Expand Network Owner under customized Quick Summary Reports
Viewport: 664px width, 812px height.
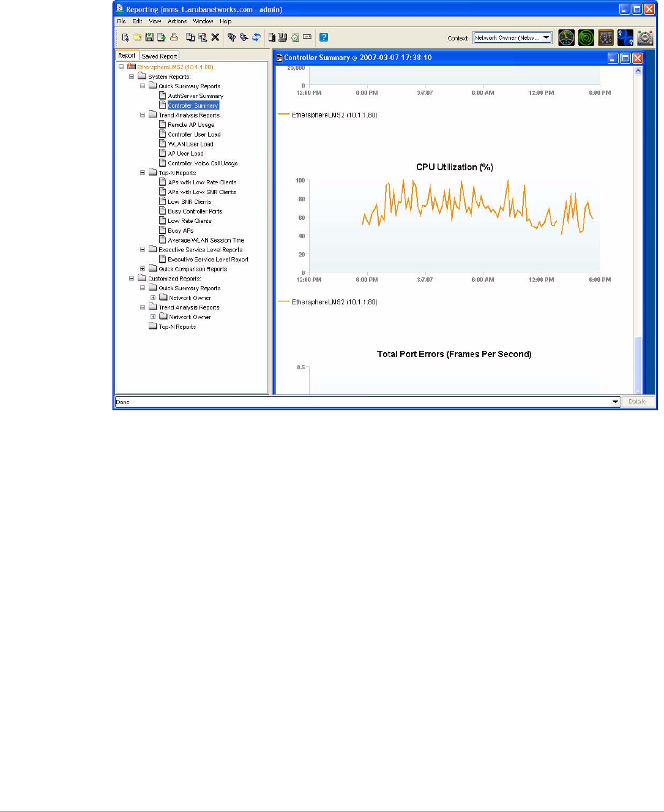pos(153,298)
